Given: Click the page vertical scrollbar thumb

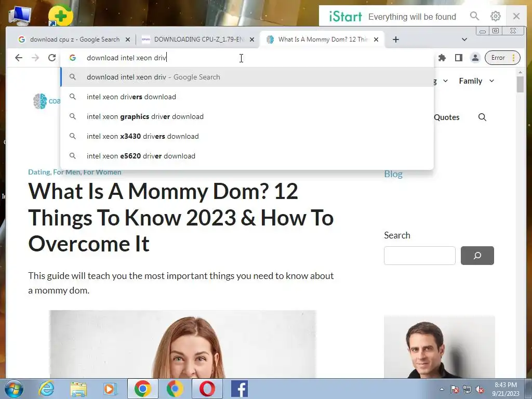Looking at the screenshot, I should (x=521, y=84).
